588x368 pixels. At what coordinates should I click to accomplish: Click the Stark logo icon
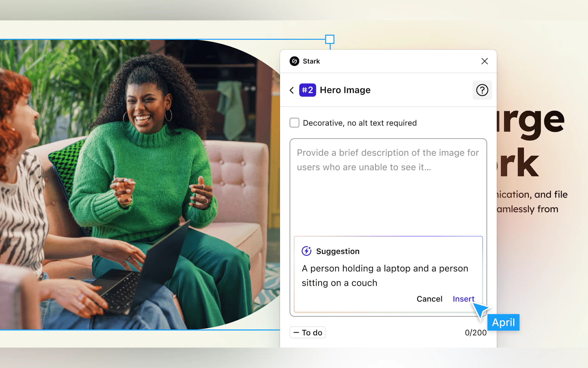[x=294, y=61]
